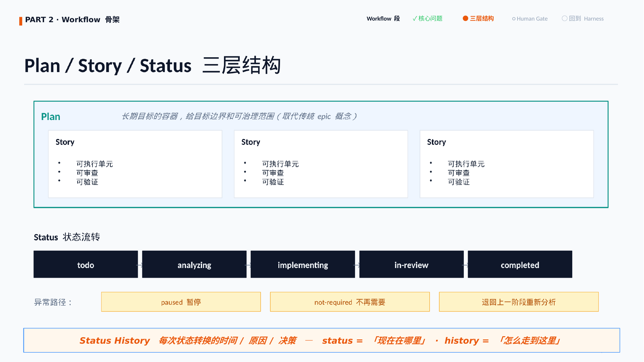Viewport: 644px width, 362px height.
Task: Click the paused 暂停 exception box
Action: [181, 302]
